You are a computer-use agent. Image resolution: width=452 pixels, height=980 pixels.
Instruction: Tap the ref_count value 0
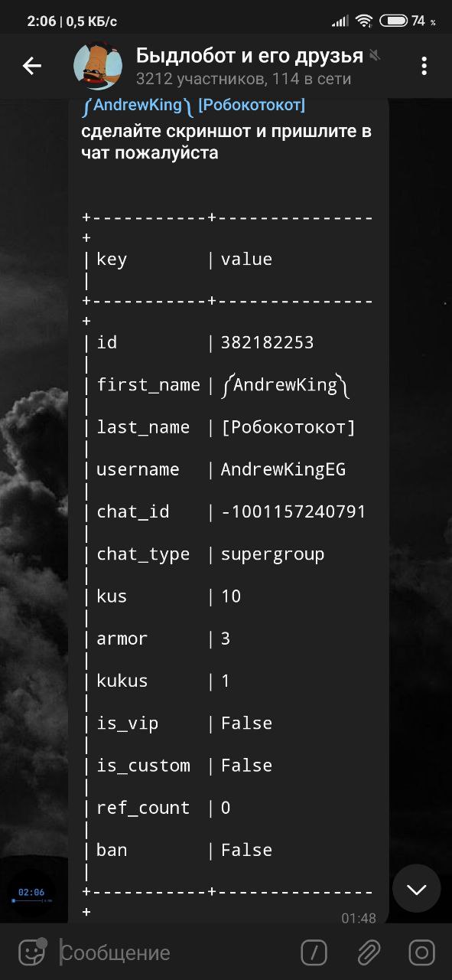pyautogui.click(x=226, y=808)
